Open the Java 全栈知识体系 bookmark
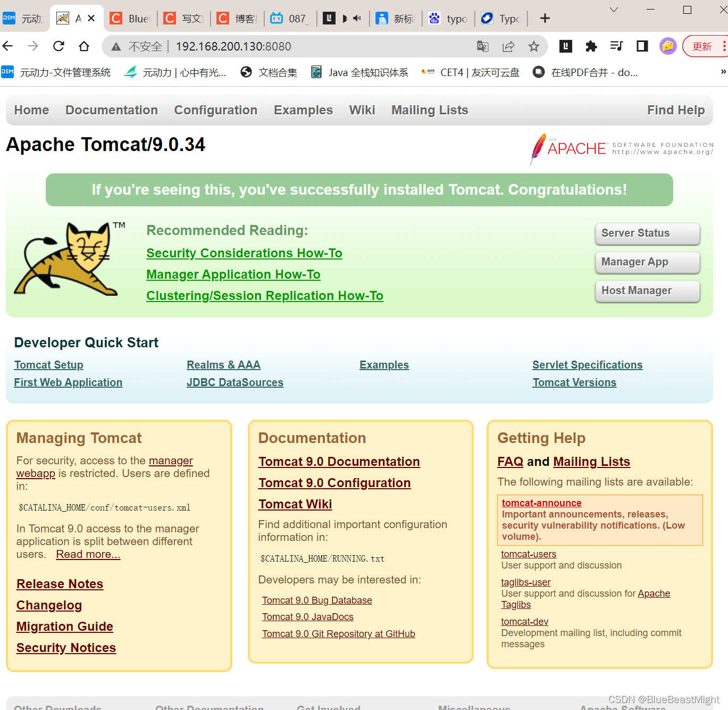The width and height of the screenshot is (728, 710). (360, 72)
